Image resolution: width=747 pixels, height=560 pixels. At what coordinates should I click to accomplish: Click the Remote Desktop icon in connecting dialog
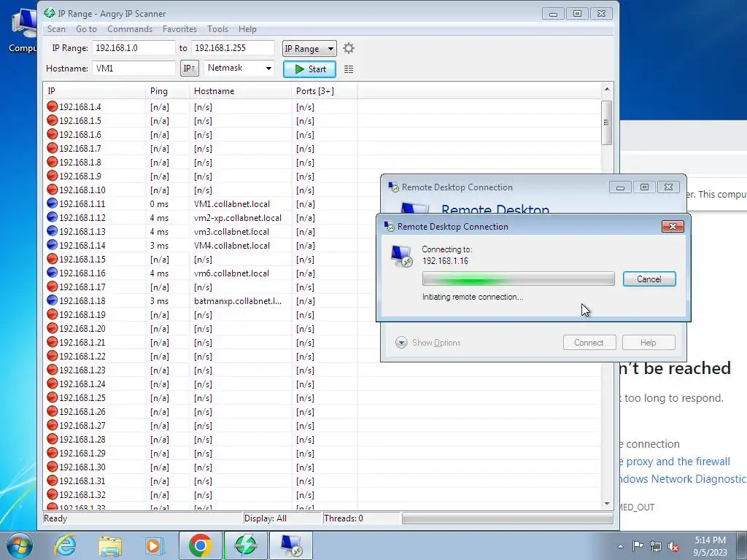point(402,256)
